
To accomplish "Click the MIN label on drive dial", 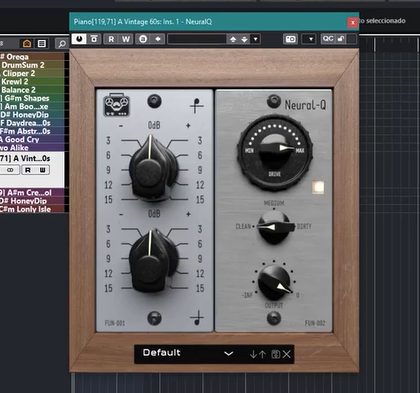I will coord(249,151).
